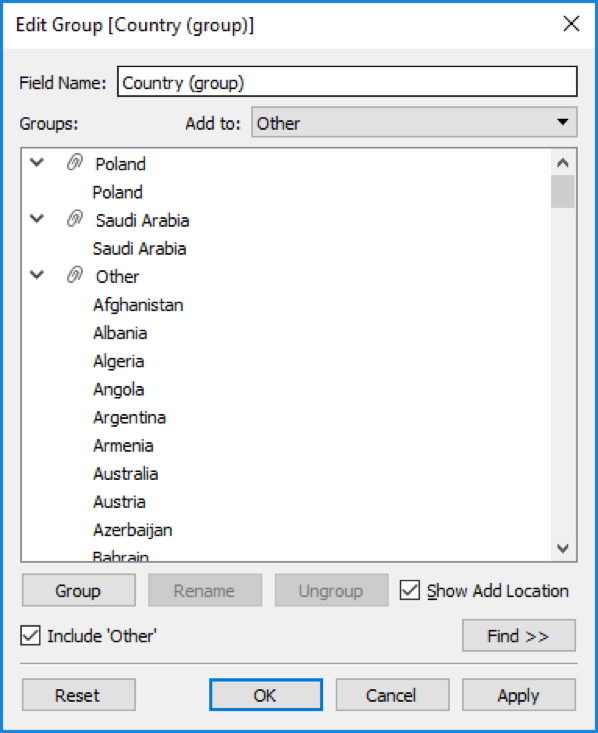The height and width of the screenshot is (733, 598).
Task: Click the paperclip icon beside Saudi Arabia group
Action: pos(75,219)
